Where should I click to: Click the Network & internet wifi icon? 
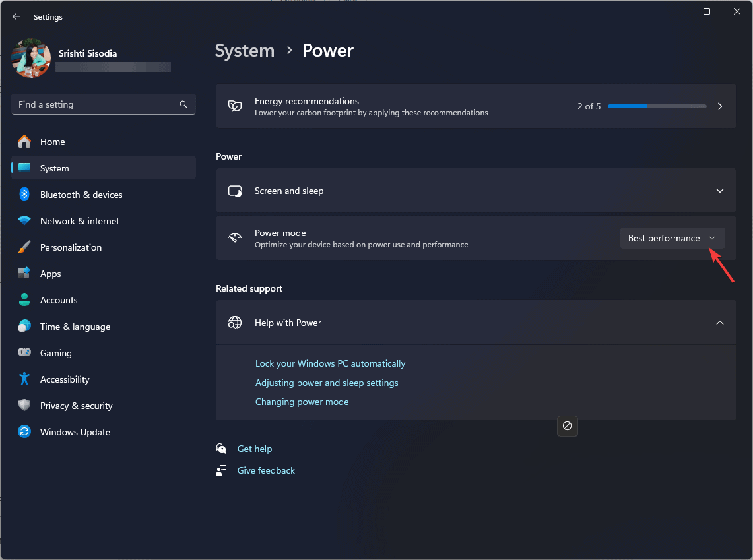pyautogui.click(x=24, y=221)
